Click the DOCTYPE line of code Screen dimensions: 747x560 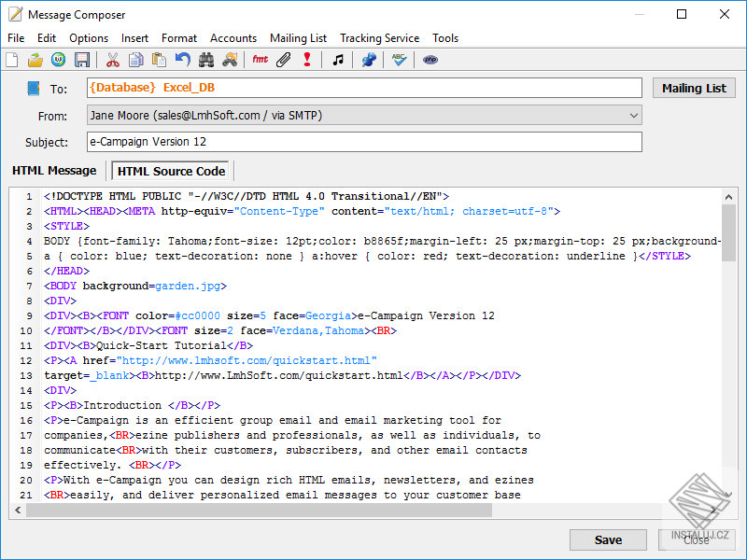click(247, 196)
